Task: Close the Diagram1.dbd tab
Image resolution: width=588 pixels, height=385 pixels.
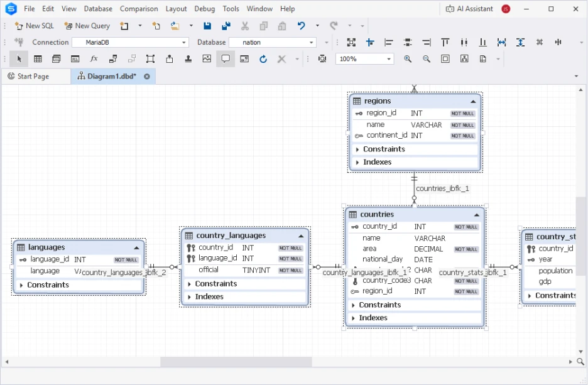Action: pyautogui.click(x=147, y=77)
